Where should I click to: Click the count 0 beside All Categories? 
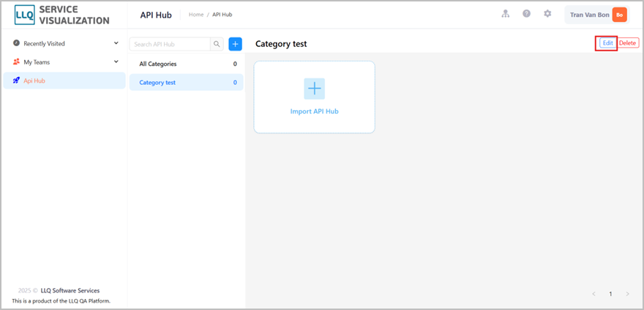(235, 64)
